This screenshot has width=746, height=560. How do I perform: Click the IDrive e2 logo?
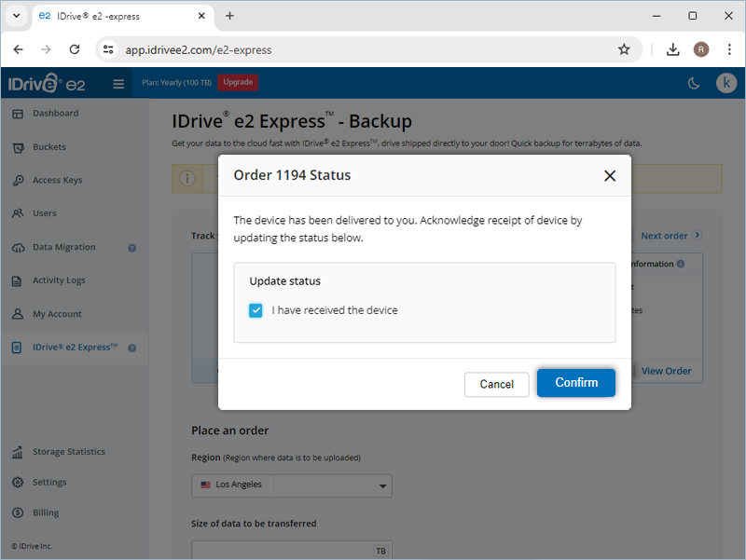point(47,83)
